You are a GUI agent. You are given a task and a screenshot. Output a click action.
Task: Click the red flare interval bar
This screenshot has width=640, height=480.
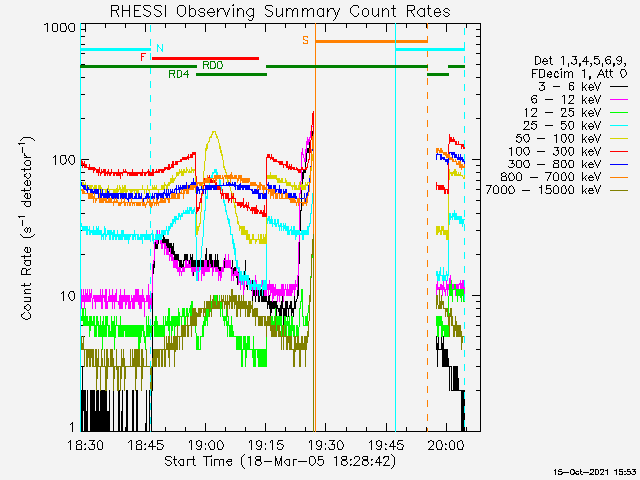click(x=205, y=58)
